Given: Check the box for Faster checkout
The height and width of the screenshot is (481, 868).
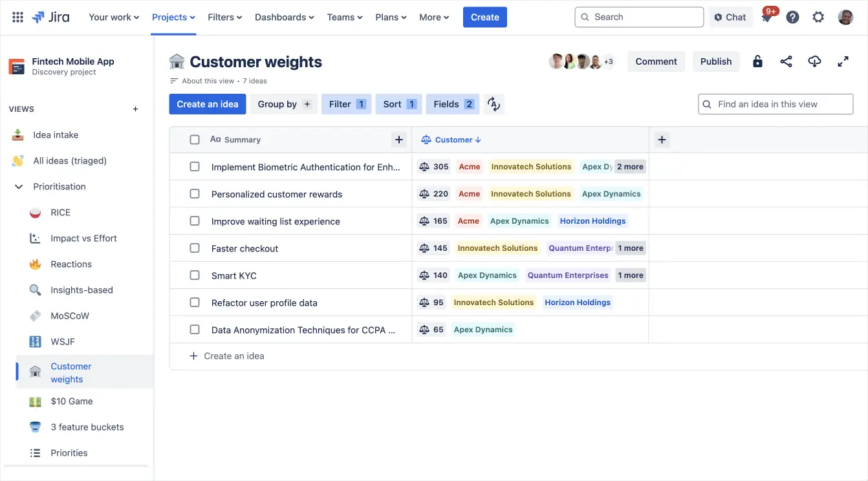Looking at the screenshot, I should [195, 248].
